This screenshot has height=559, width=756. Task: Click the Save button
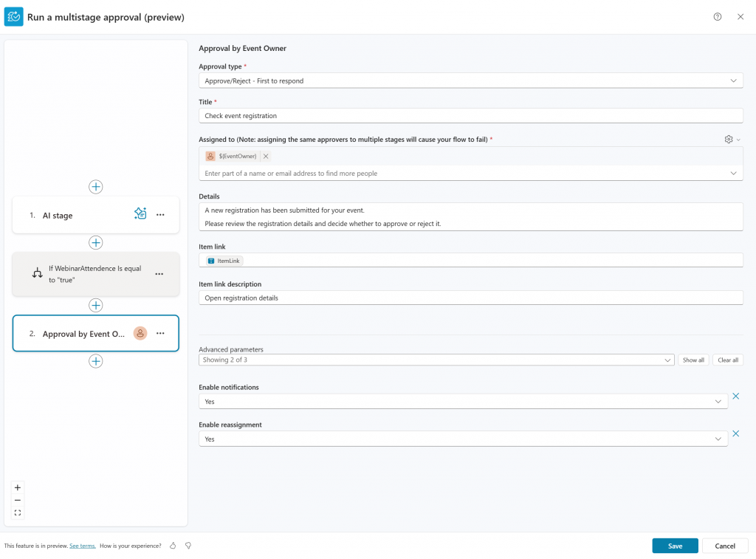[675, 546]
